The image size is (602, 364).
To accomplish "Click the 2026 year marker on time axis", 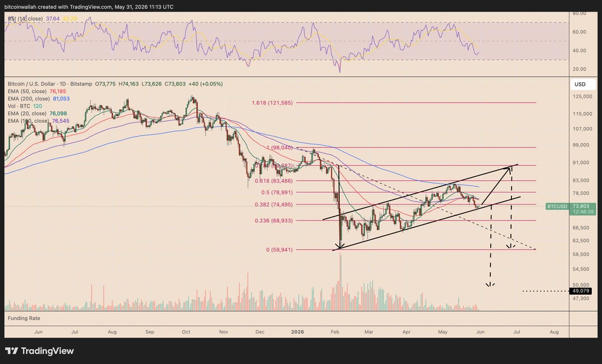I will [297, 332].
